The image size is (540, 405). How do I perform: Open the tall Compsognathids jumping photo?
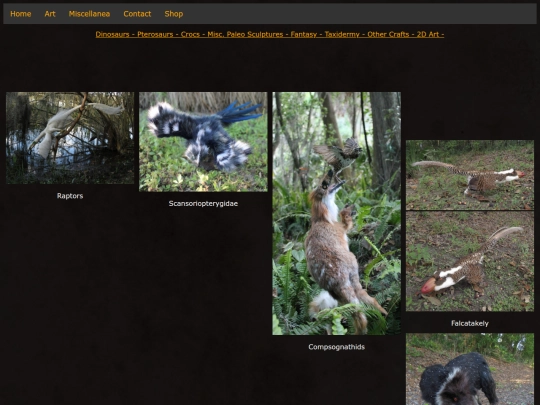click(x=336, y=213)
